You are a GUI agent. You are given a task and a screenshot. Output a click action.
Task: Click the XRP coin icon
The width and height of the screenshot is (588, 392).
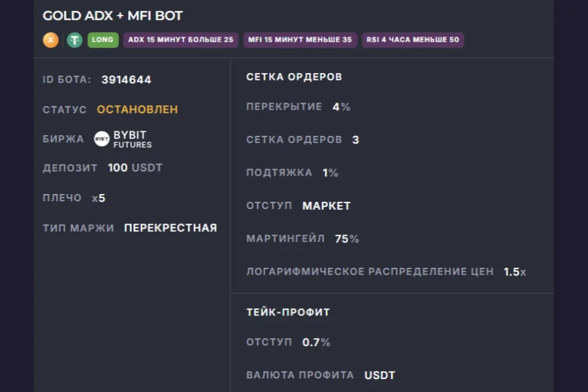coord(50,40)
